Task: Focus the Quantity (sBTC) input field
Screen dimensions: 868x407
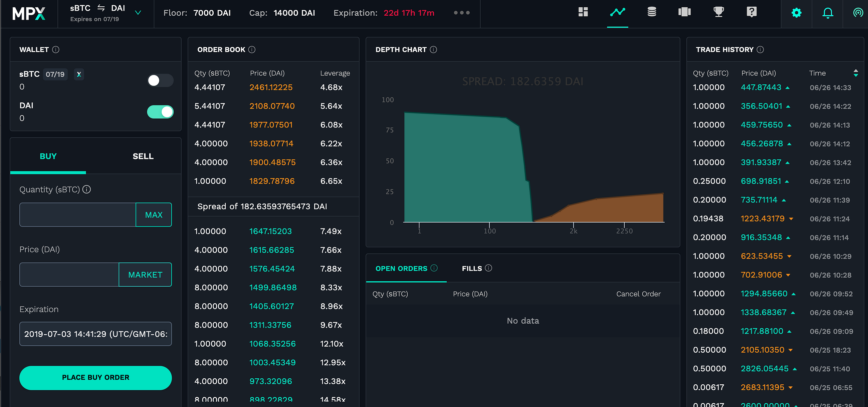Action: coord(77,215)
